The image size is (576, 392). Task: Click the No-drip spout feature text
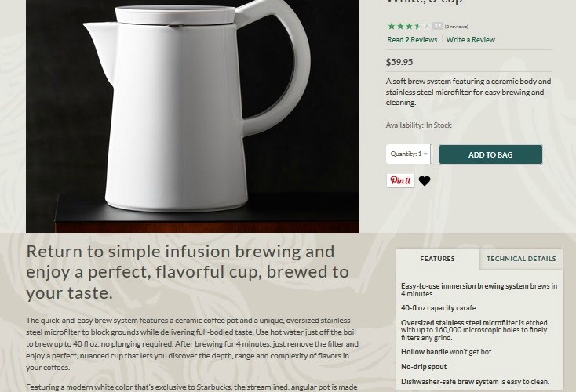click(x=424, y=367)
